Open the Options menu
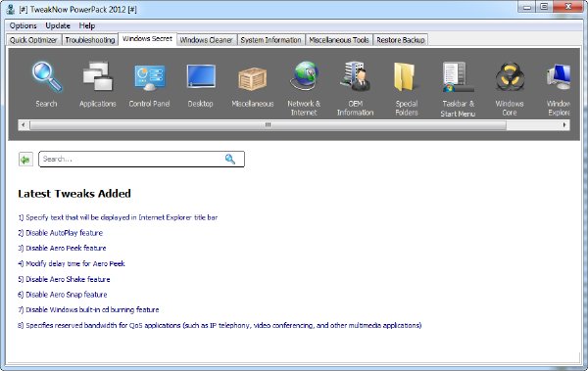This screenshot has width=588, height=371. point(23,25)
